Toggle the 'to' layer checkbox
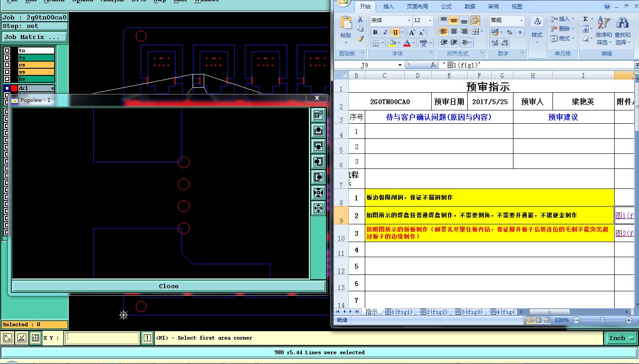 [x=7, y=51]
